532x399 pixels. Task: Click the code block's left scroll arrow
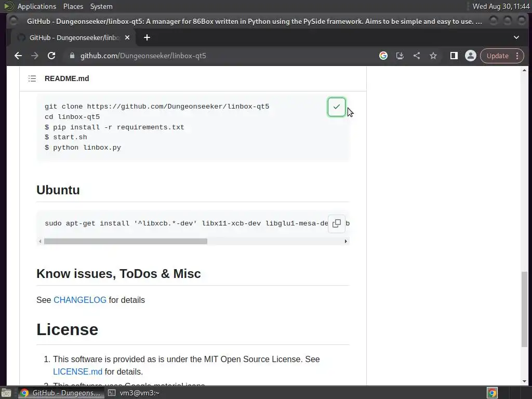point(40,241)
